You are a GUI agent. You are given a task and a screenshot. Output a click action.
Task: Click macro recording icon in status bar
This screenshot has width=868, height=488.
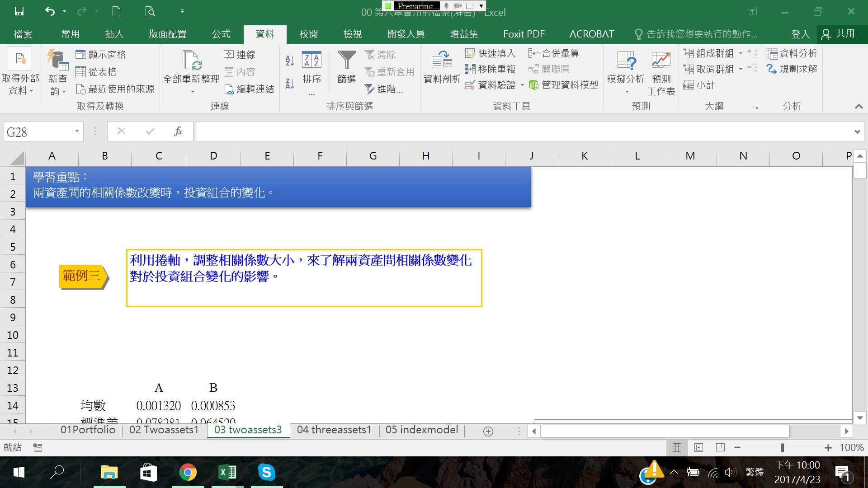[x=38, y=447]
